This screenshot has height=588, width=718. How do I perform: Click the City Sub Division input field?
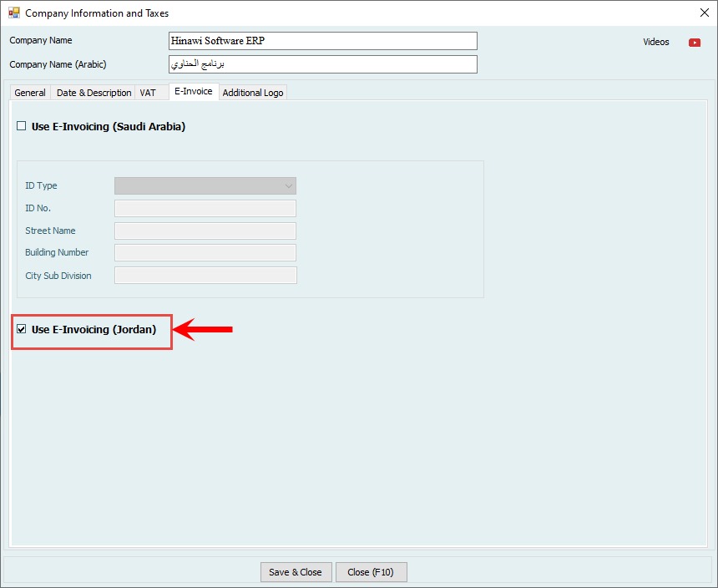205,276
